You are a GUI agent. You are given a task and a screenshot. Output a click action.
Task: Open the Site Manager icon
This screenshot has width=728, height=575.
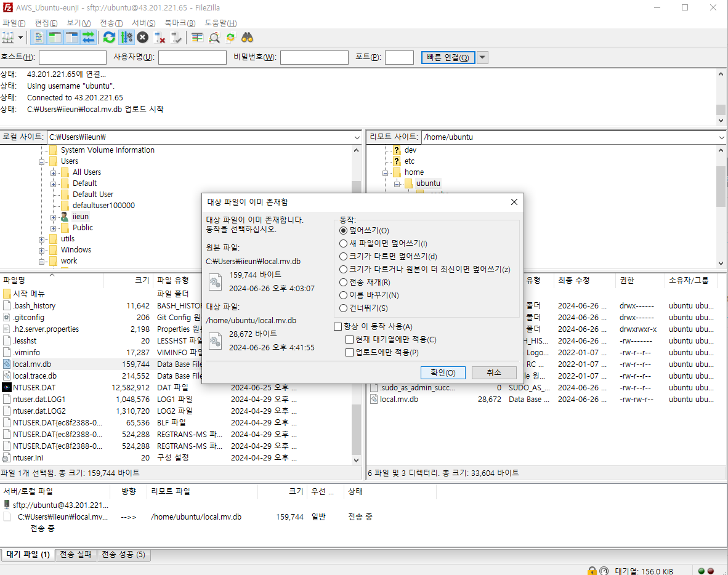click(8, 38)
